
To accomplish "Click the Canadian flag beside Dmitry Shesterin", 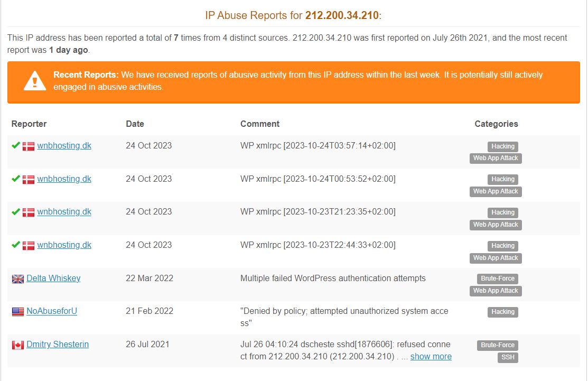I will (17, 345).
